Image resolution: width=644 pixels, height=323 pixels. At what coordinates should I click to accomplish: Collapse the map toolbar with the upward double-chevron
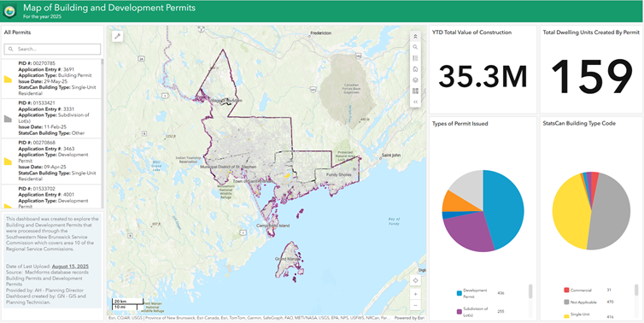[415, 36]
